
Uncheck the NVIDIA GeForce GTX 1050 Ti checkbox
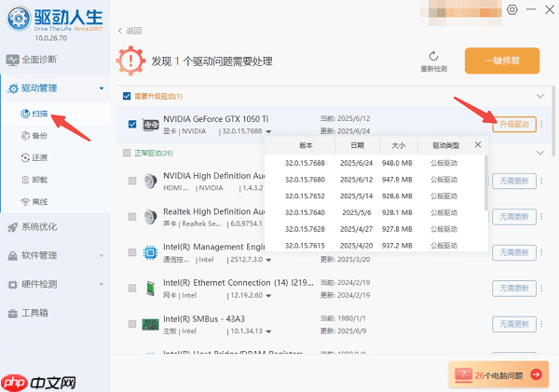click(x=132, y=124)
